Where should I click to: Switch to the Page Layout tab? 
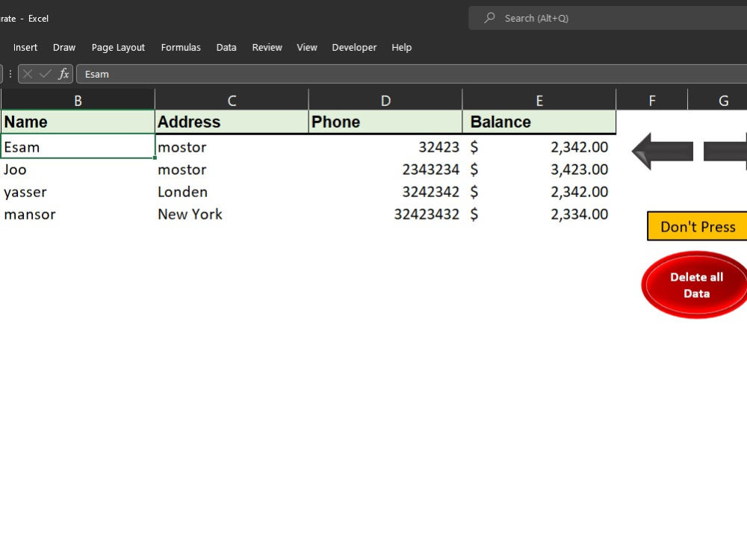pos(118,48)
